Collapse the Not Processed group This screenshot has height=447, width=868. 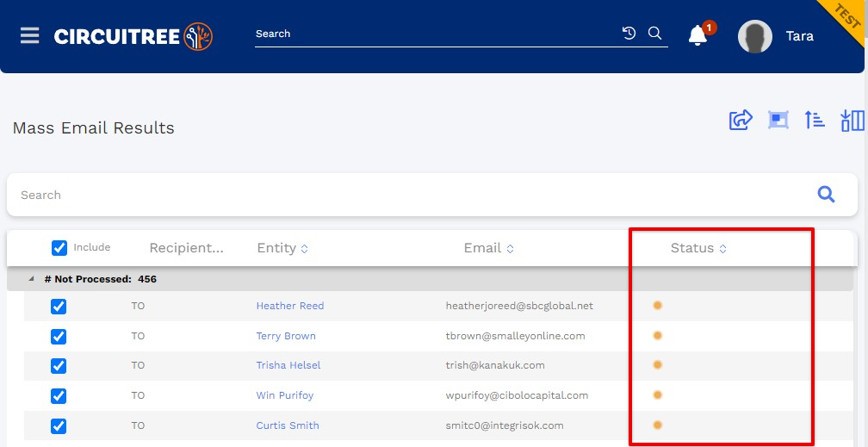[x=31, y=279]
